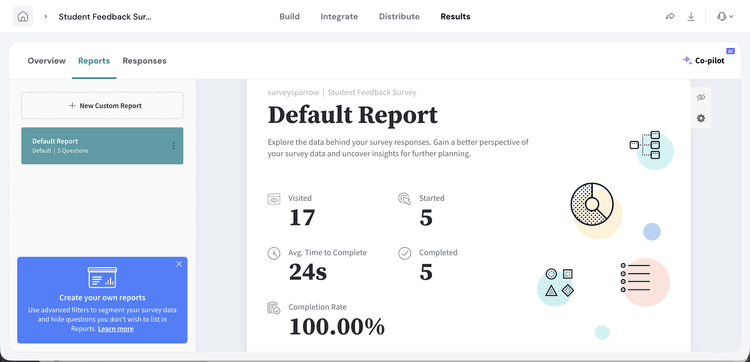
Task: Open the Learn more link
Action: pos(116,329)
